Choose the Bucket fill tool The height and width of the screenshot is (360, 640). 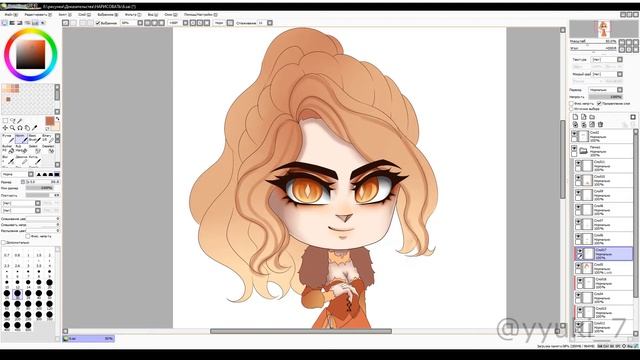click(8, 149)
